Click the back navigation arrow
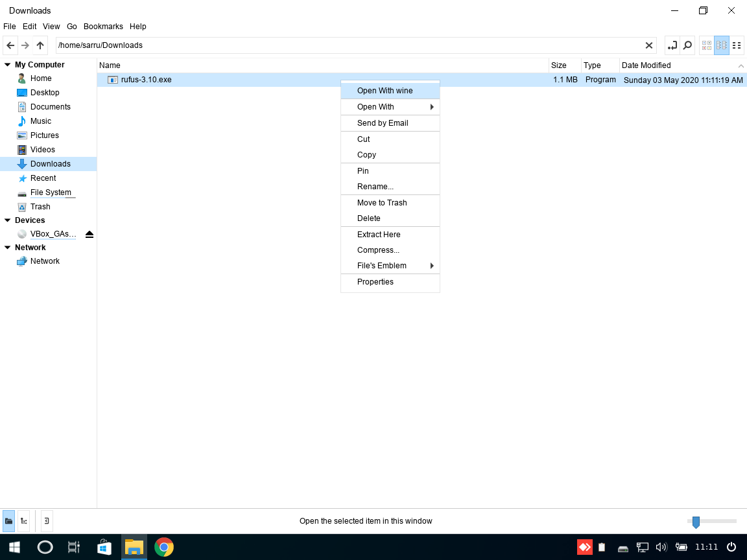The width and height of the screenshot is (747, 560). click(x=10, y=45)
